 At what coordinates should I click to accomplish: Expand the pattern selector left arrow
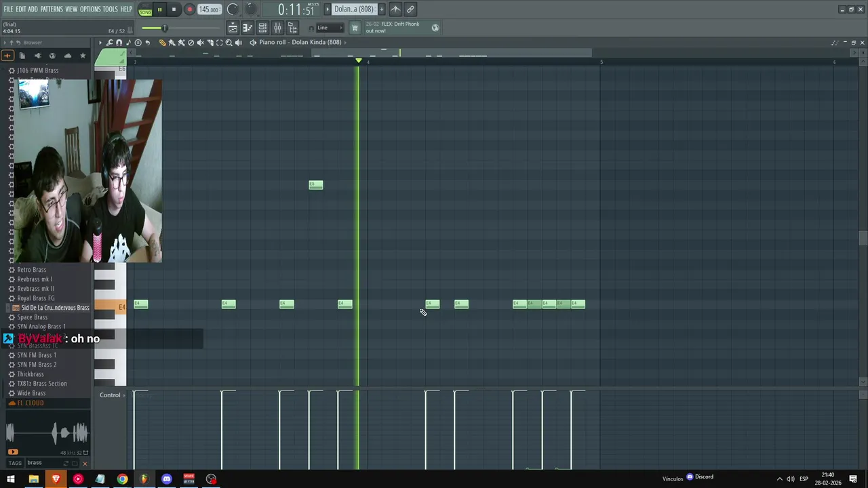tap(328, 9)
